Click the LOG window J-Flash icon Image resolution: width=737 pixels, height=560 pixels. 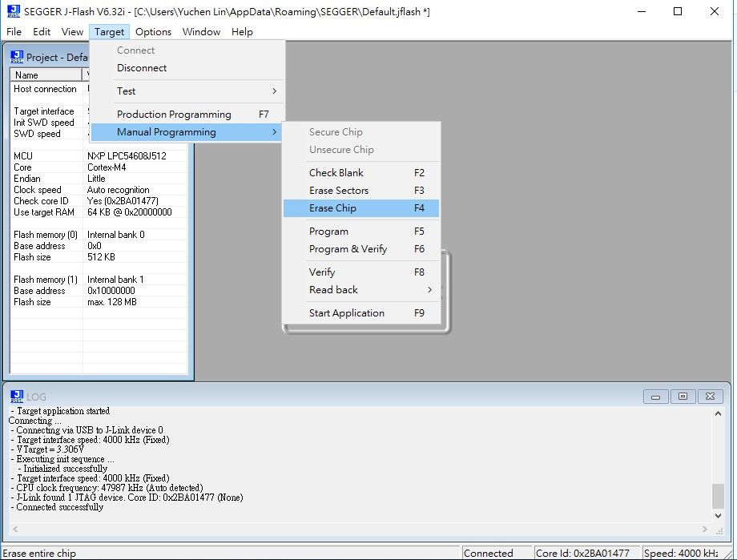click(17, 397)
